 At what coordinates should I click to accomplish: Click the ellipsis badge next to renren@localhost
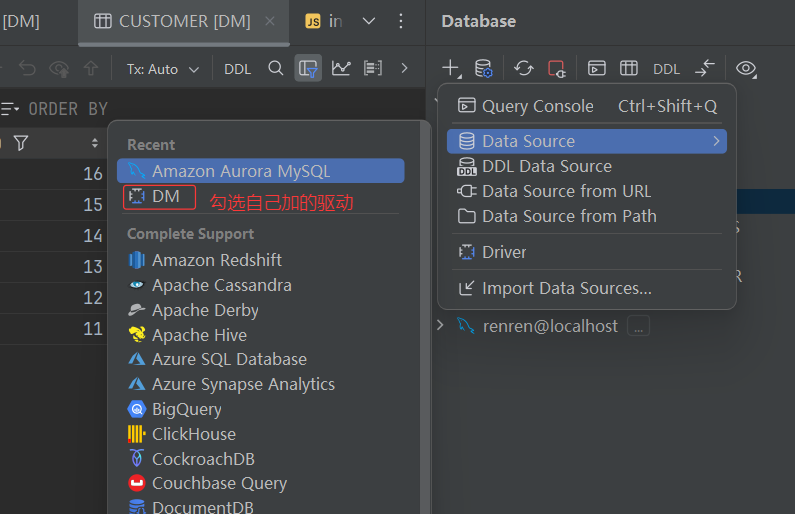(x=638, y=326)
